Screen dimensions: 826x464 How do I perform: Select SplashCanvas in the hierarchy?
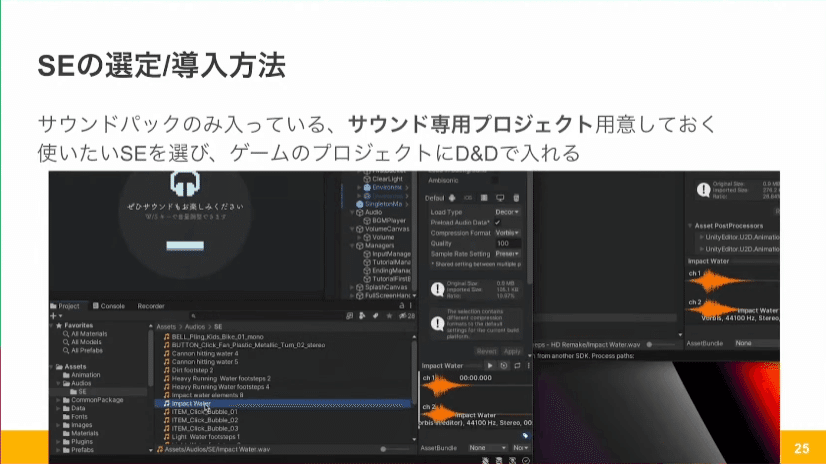381,288
